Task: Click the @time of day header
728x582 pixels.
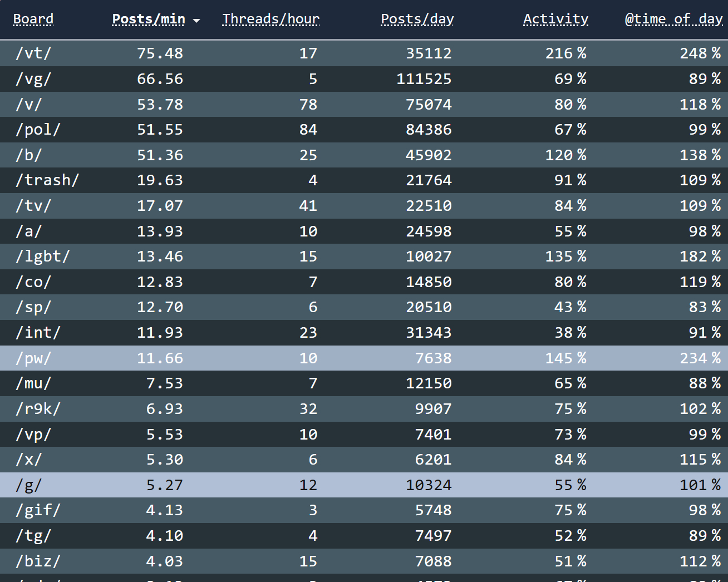Action: 673,19
